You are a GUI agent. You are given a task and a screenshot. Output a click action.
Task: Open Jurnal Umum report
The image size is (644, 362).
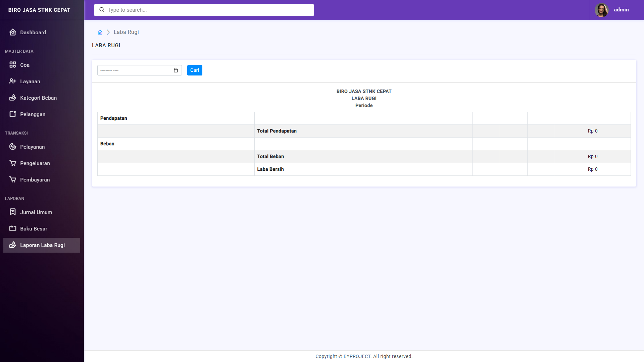[42, 212]
